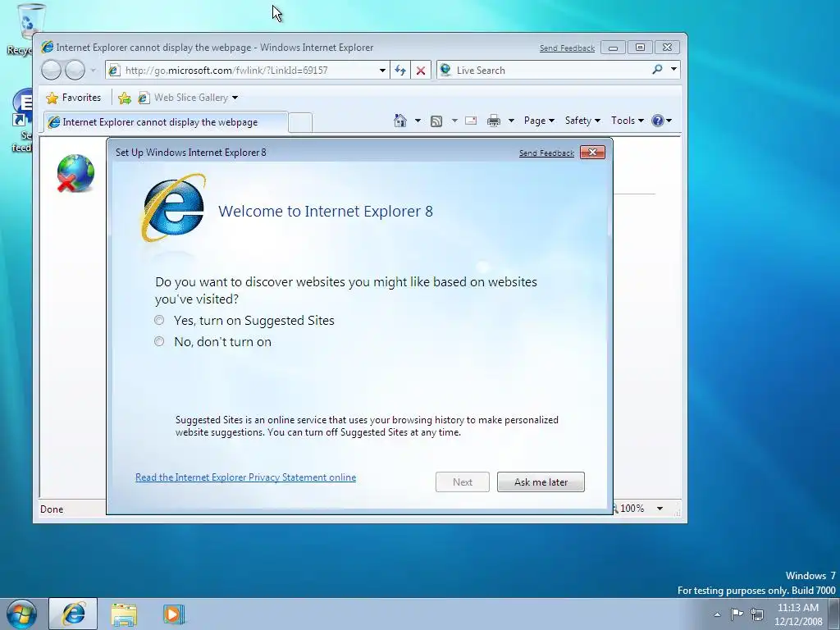Expand the Feeds dropdown arrow

click(x=454, y=121)
